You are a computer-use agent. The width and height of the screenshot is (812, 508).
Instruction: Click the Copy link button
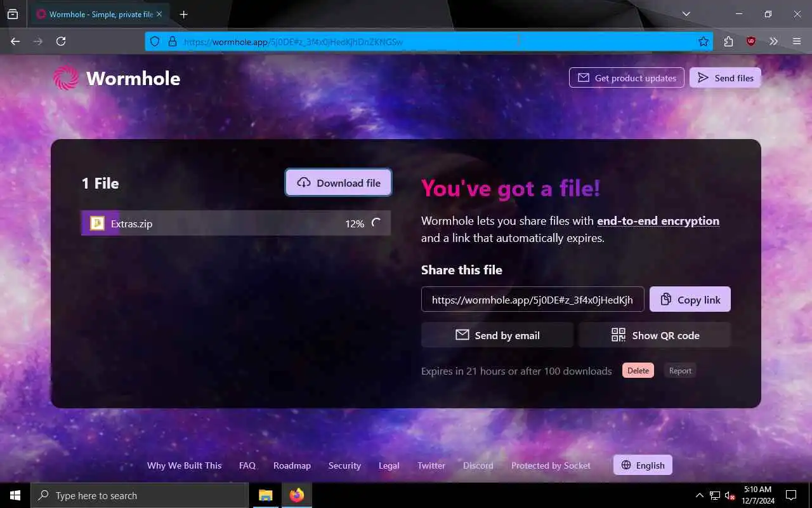690,300
